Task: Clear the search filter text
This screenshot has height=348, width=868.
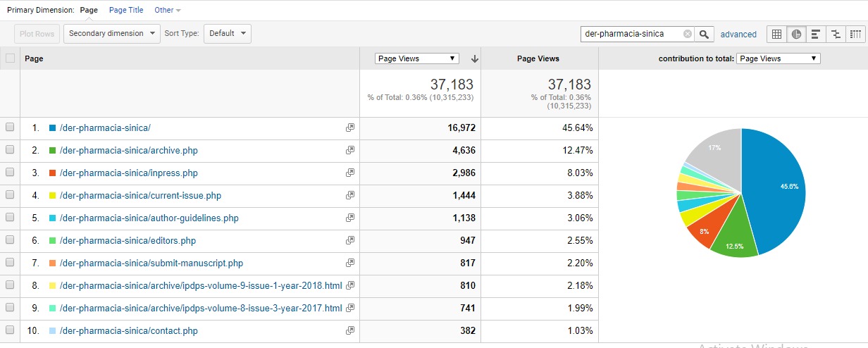Action: tap(688, 34)
